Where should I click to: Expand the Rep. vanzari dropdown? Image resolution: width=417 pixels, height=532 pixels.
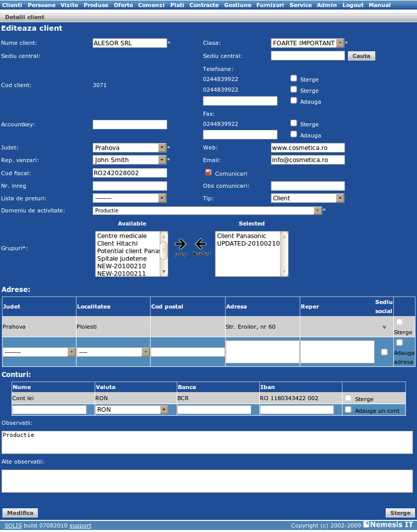129,160
